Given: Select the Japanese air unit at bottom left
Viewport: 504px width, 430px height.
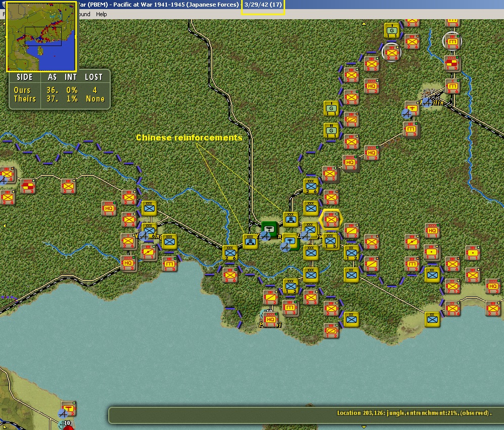Looking at the screenshot, I should (68, 408).
